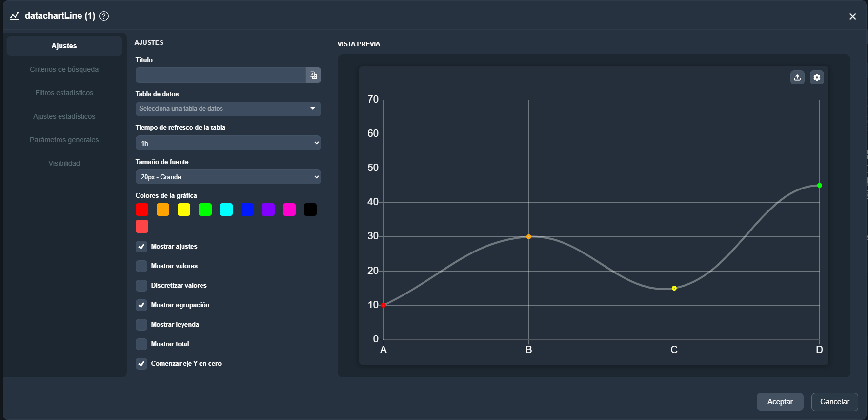Click the Cancelar button
The width and height of the screenshot is (868, 420).
[x=834, y=402]
